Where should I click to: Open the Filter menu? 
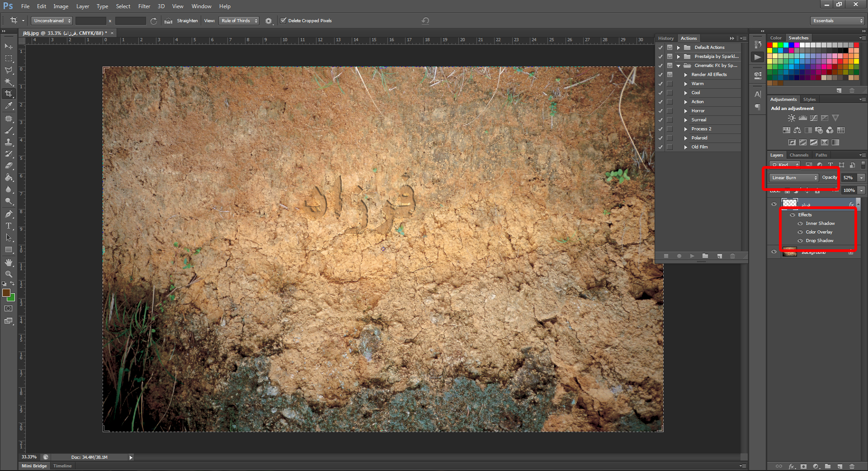144,6
